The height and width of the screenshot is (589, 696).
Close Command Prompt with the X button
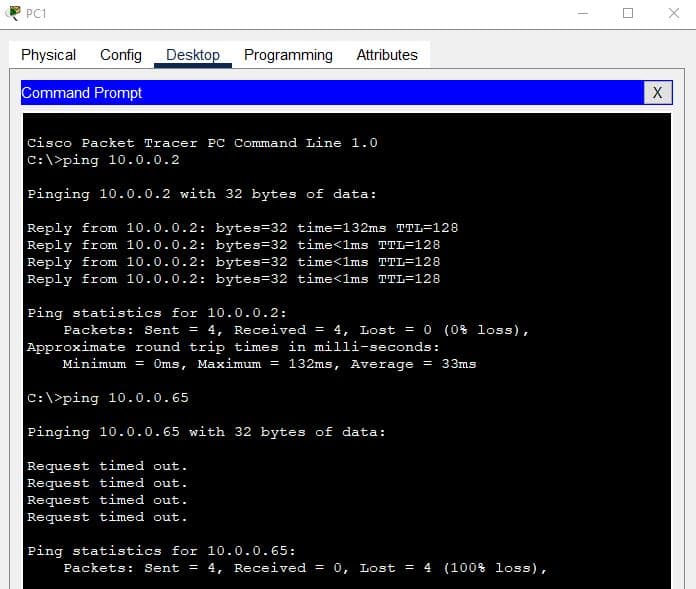click(656, 93)
